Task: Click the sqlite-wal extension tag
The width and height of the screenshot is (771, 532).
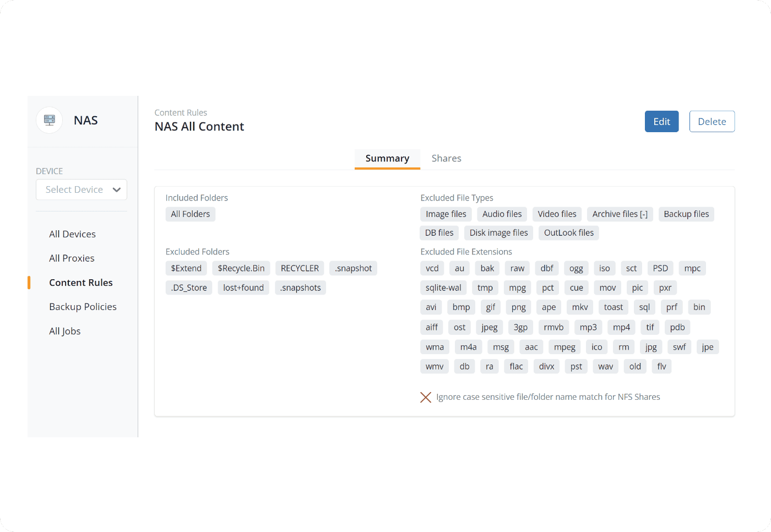Action: point(443,287)
